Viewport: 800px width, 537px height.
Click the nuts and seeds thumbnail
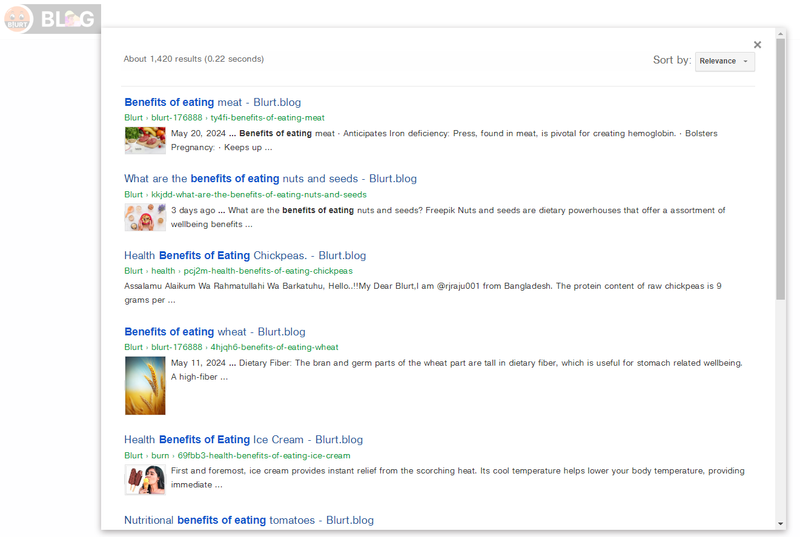click(145, 217)
